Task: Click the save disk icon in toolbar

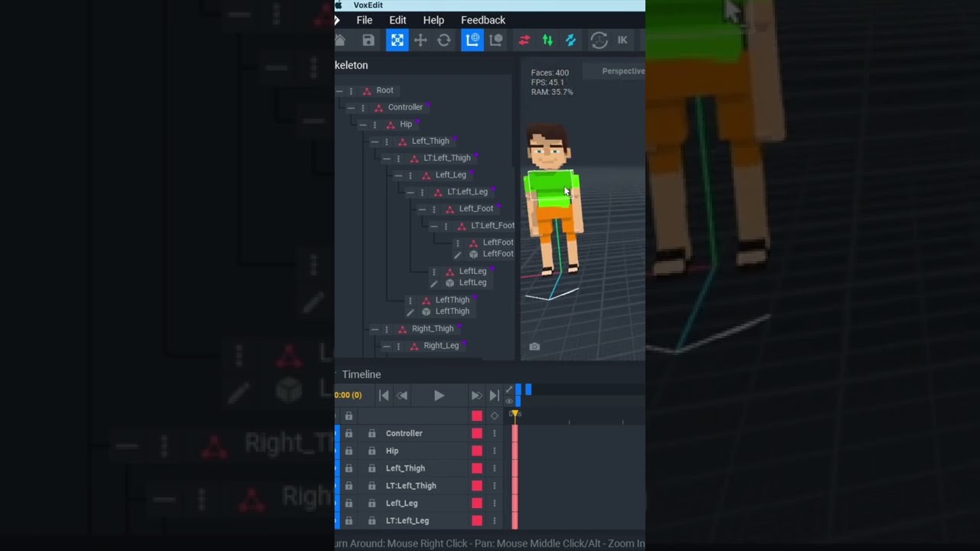Action: pyautogui.click(x=368, y=41)
